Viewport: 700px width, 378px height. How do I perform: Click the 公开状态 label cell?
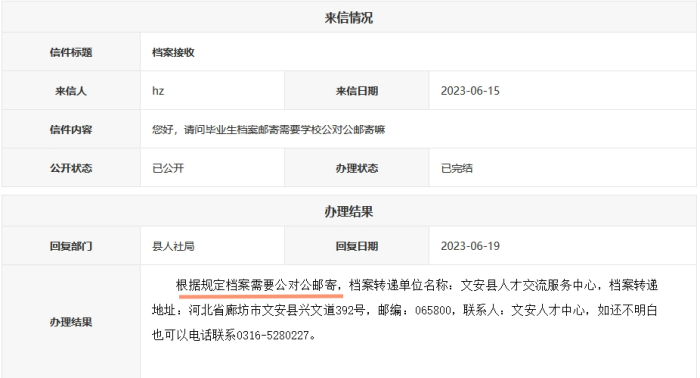point(71,168)
